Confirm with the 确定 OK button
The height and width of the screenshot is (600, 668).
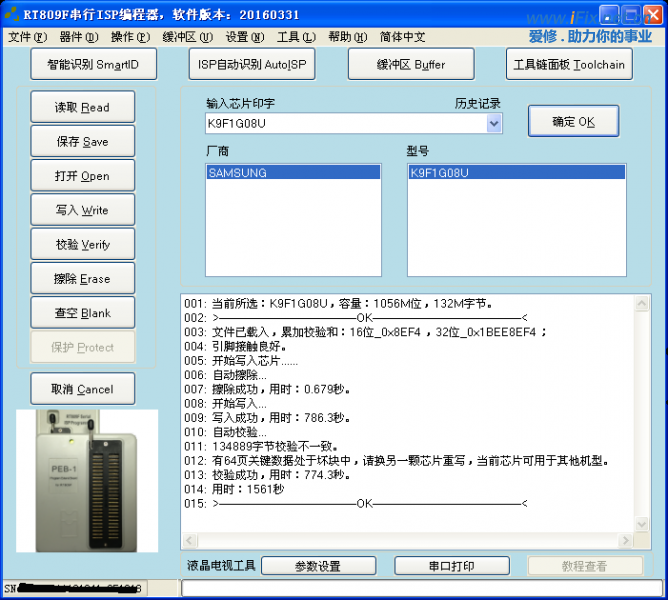click(x=573, y=122)
